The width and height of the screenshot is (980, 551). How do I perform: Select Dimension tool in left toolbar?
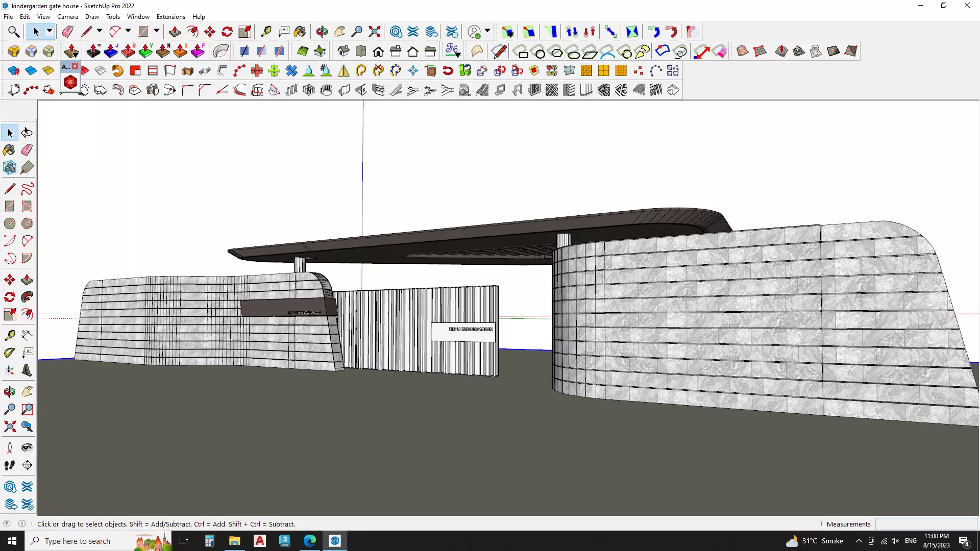tap(27, 335)
